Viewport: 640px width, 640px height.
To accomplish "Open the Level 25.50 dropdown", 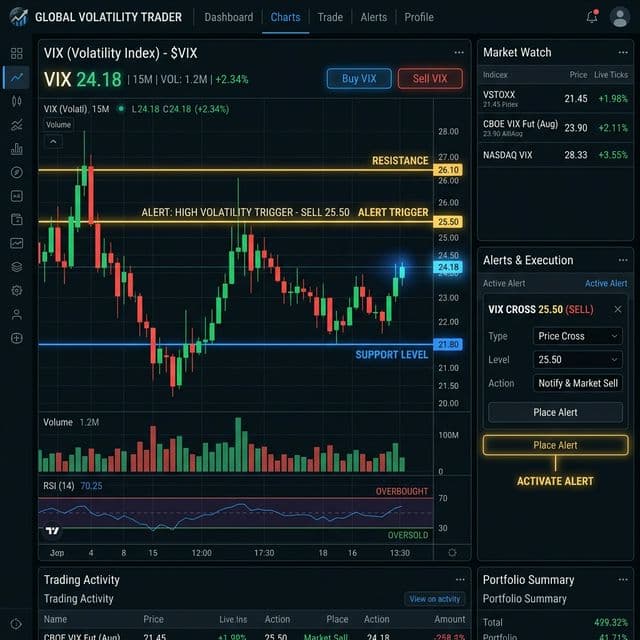I will pos(578,360).
